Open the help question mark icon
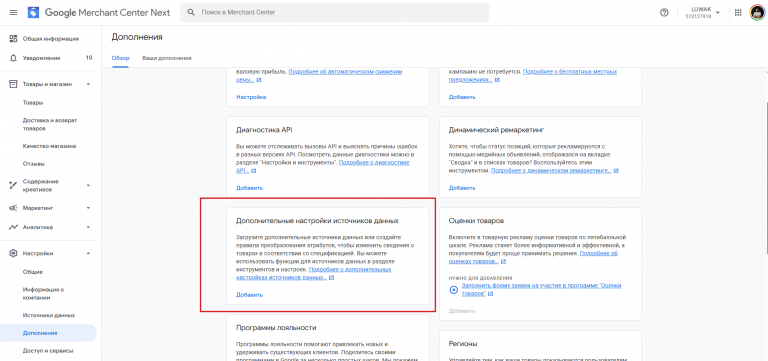The height and width of the screenshot is (361, 768). click(664, 13)
